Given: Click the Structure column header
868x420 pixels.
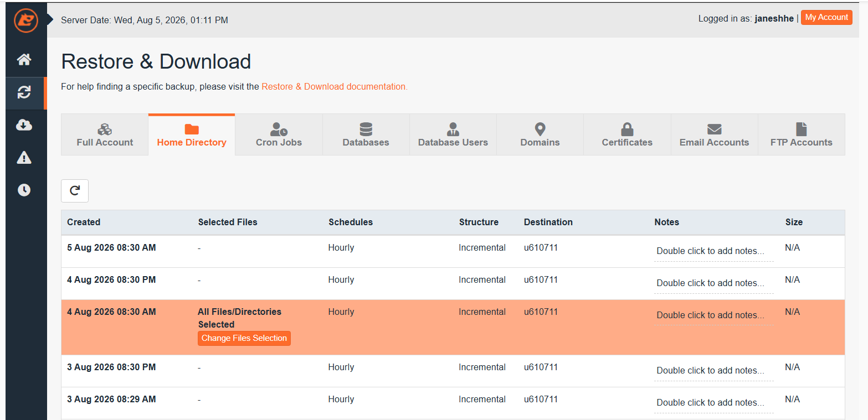Looking at the screenshot, I should click(479, 222).
